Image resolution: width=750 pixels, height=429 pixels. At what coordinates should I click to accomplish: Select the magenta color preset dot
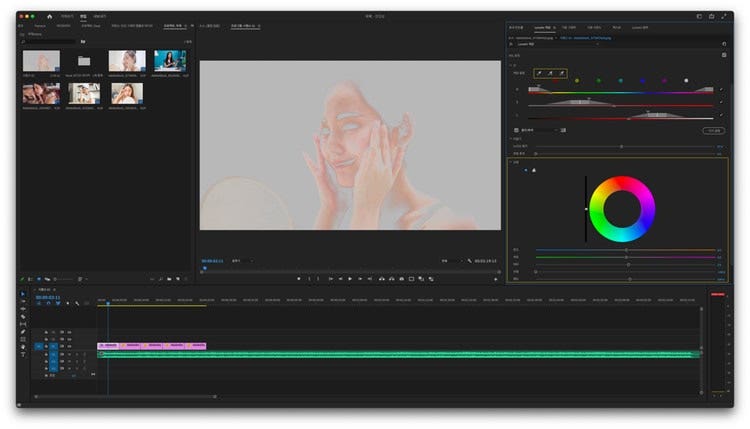664,81
